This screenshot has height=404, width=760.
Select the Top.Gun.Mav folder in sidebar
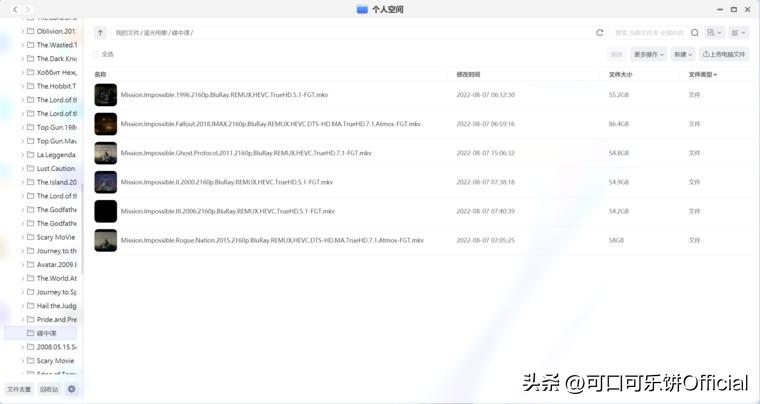point(56,141)
